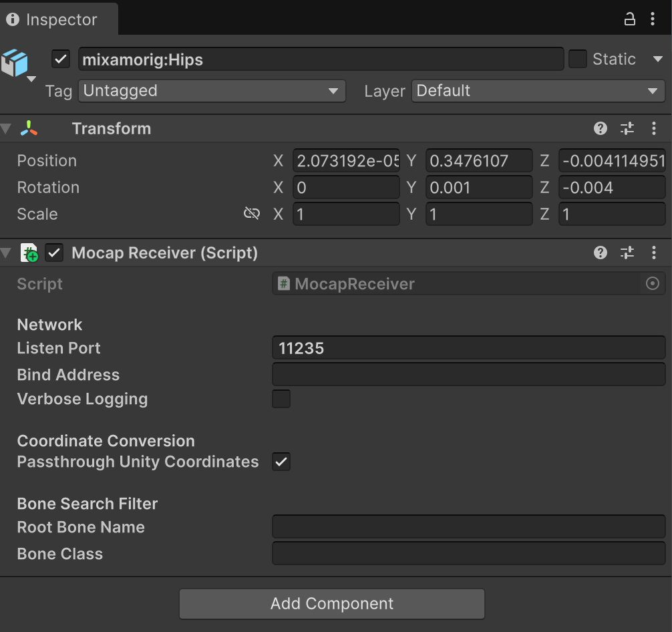Screen dimensions: 672x632
Task: Click the GameObject cube icon picker
Action: coord(16,63)
